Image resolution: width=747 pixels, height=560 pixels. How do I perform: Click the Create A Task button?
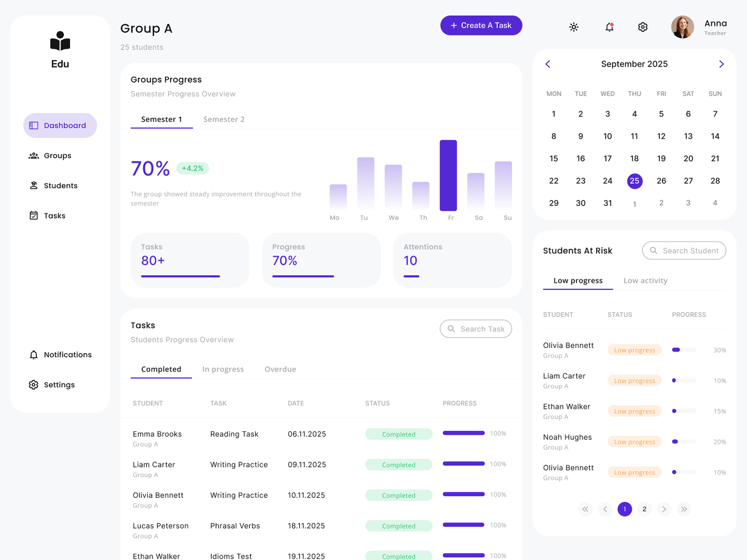481,25
